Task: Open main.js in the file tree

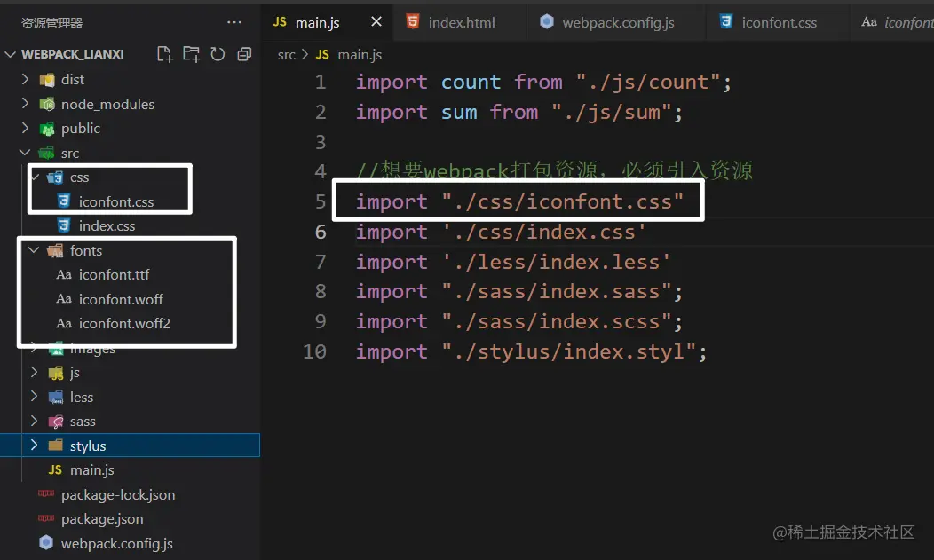Action: pos(92,470)
